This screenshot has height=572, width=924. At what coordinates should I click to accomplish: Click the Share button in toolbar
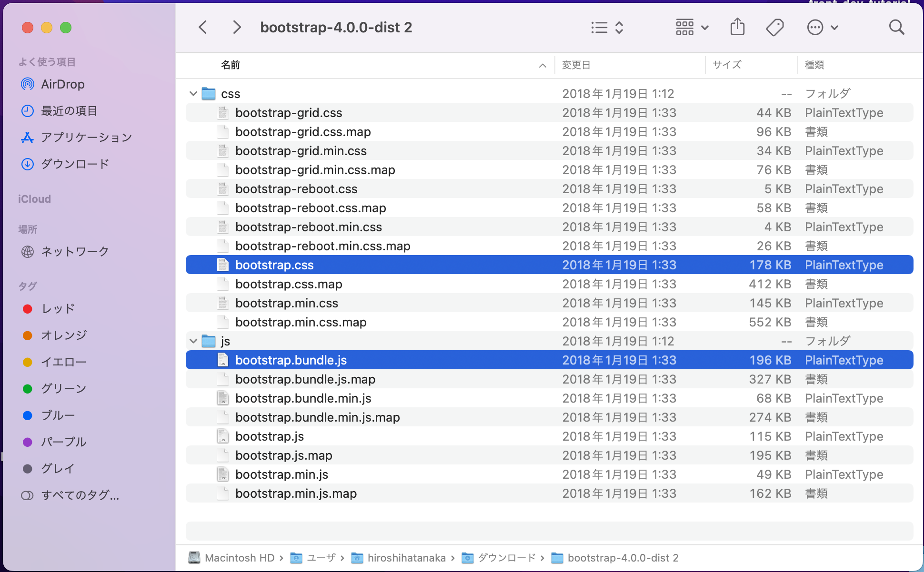(737, 27)
